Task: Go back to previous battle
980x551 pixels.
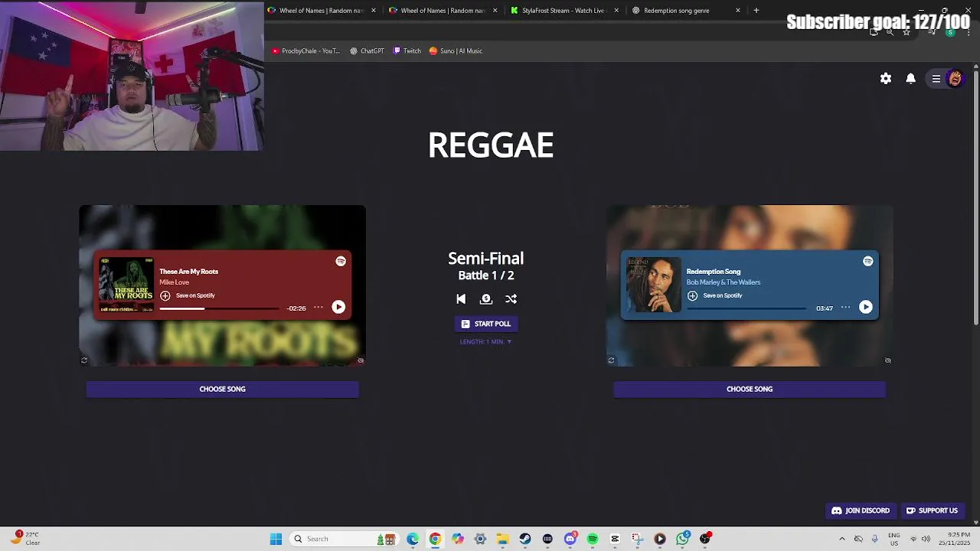Action: pos(461,299)
